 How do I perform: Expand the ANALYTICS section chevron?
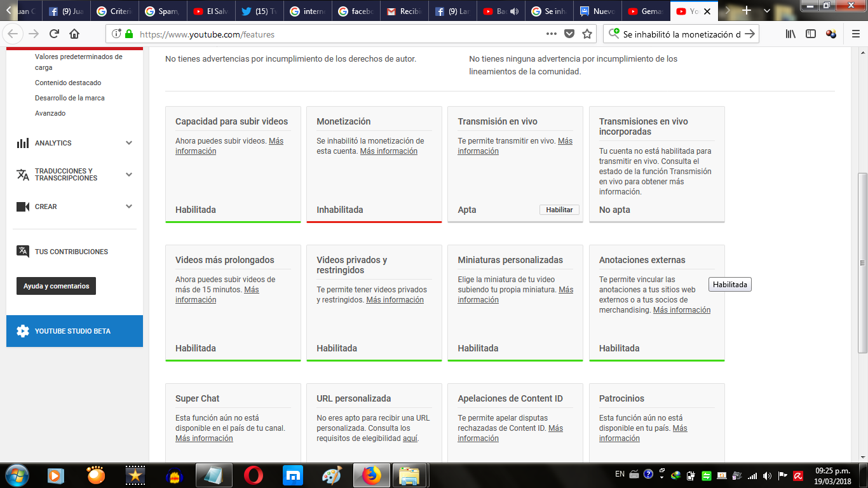129,143
